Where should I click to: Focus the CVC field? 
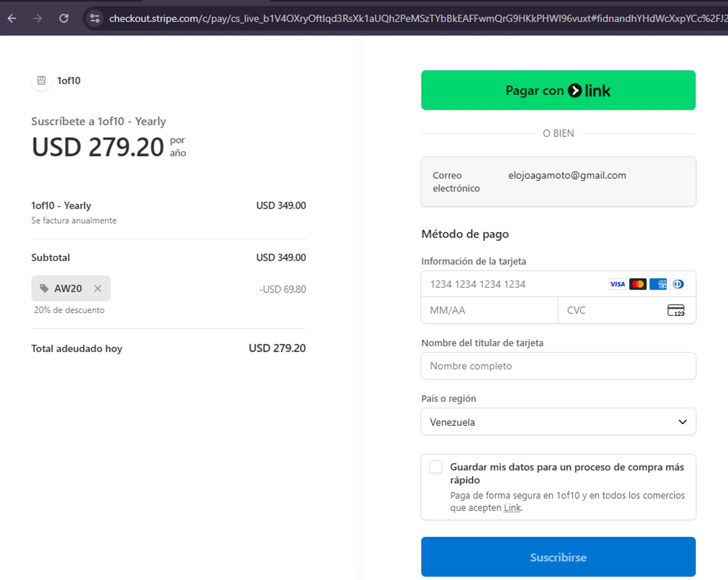[x=627, y=310]
